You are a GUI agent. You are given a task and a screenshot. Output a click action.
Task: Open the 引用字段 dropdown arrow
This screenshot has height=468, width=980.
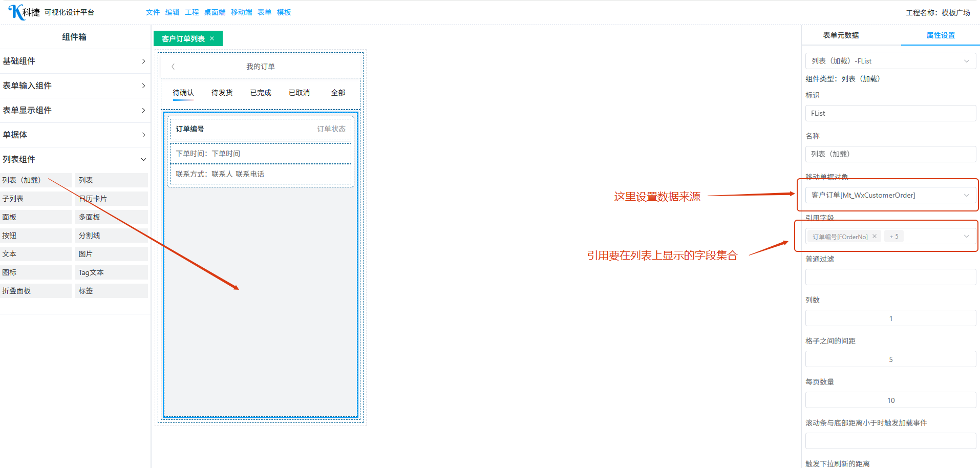(966, 237)
